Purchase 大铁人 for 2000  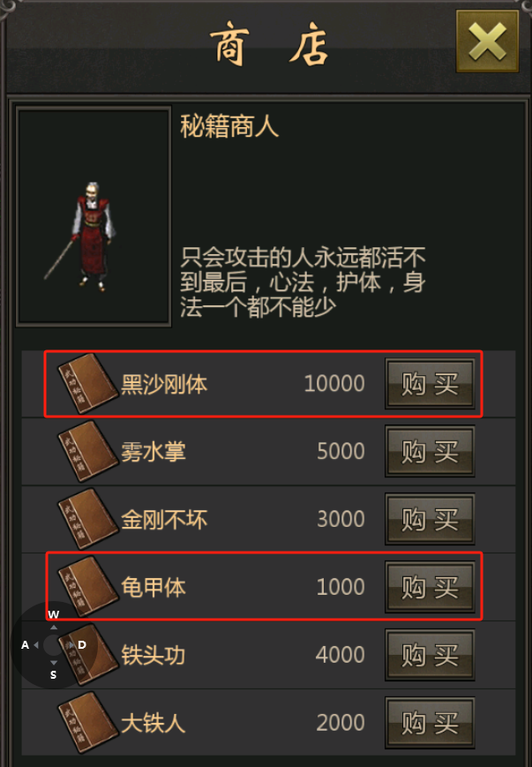coord(430,723)
